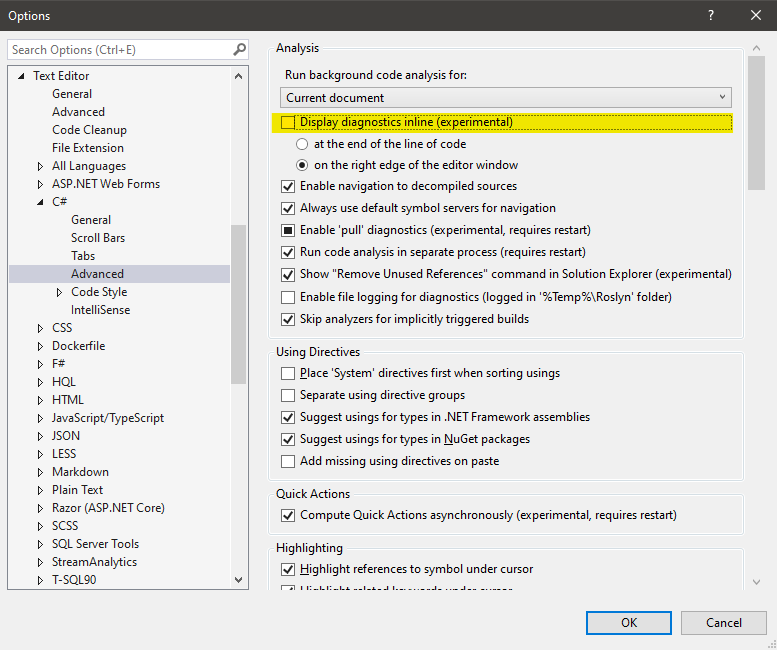Image resolution: width=777 pixels, height=650 pixels.
Task: Click tree scrollbar down arrow
Action: (x=238, y=580)
